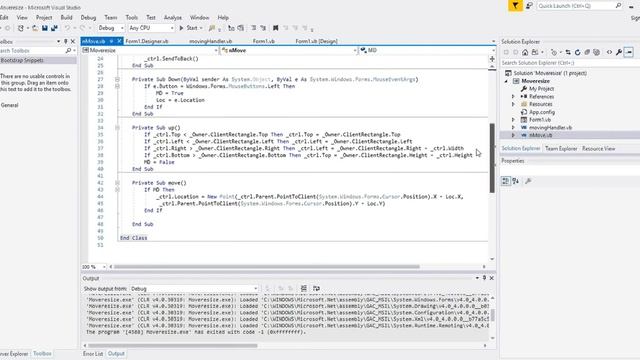Switch to Team Explorer tab
Viewport: 640px width, 360px height.
(561, 149)
